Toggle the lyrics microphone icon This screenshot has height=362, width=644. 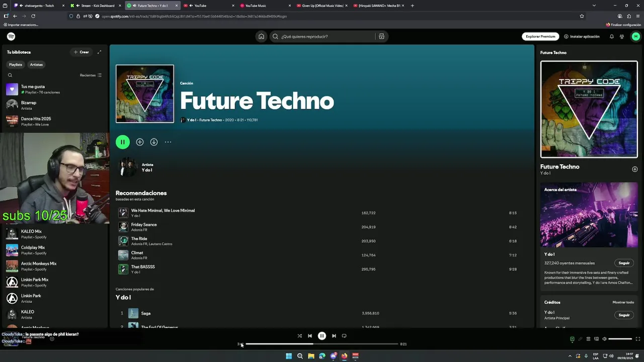580,339
